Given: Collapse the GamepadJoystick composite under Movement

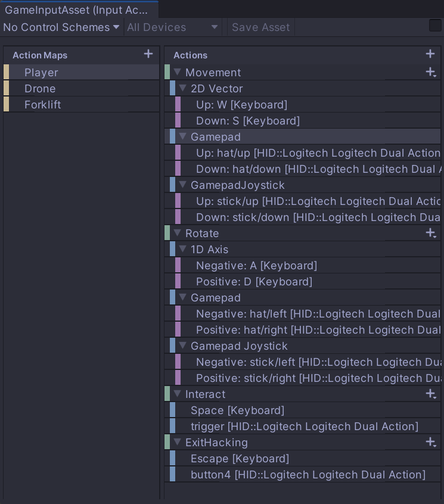Looking at the screenshot, I should click(182, 185).
